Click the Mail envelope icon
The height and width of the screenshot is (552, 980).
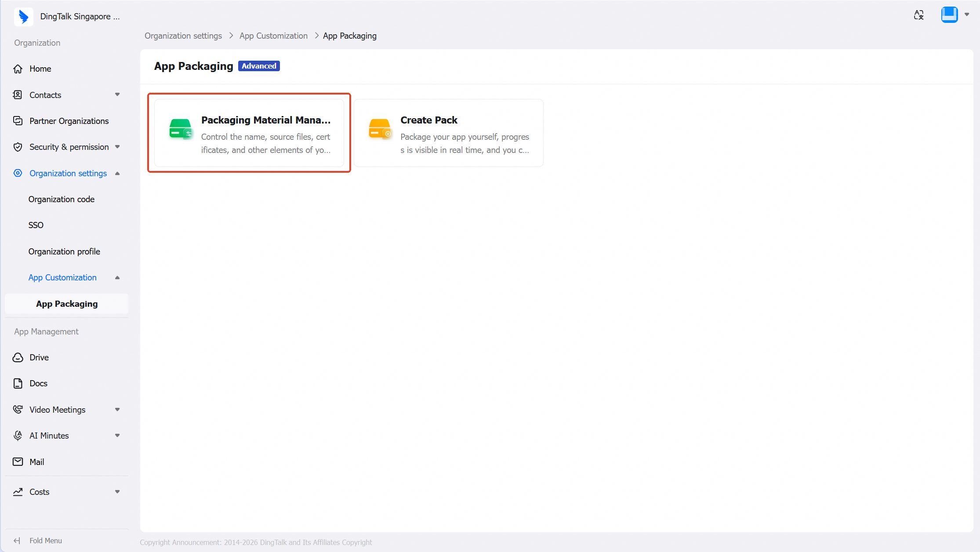[x=18, y=462]
